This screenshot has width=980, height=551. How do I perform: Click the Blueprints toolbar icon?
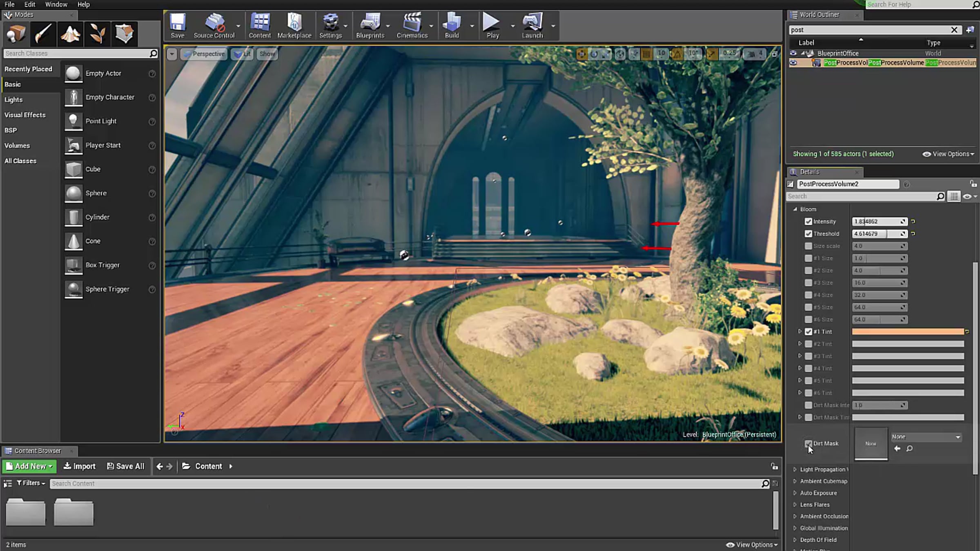coord(370,25)
